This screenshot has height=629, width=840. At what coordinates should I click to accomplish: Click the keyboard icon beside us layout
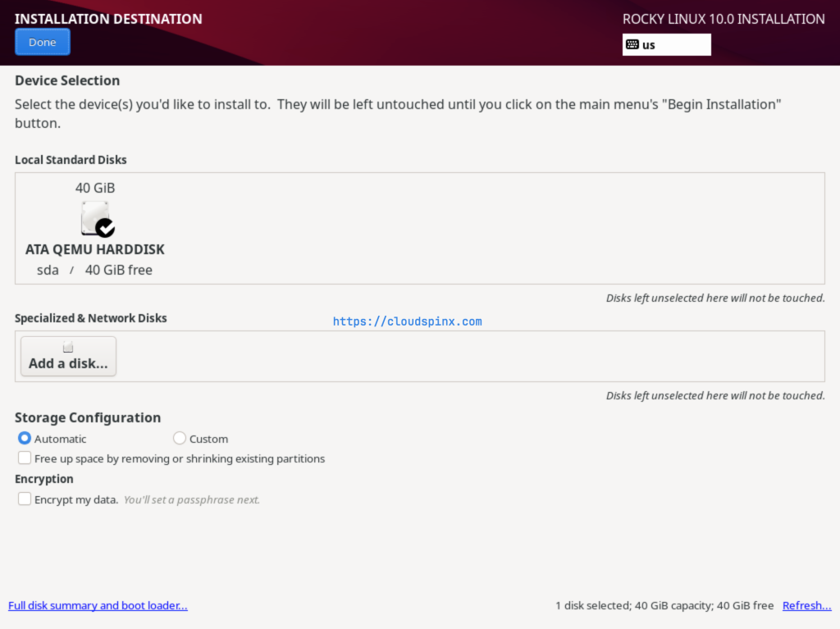click(x=632, y=45)
